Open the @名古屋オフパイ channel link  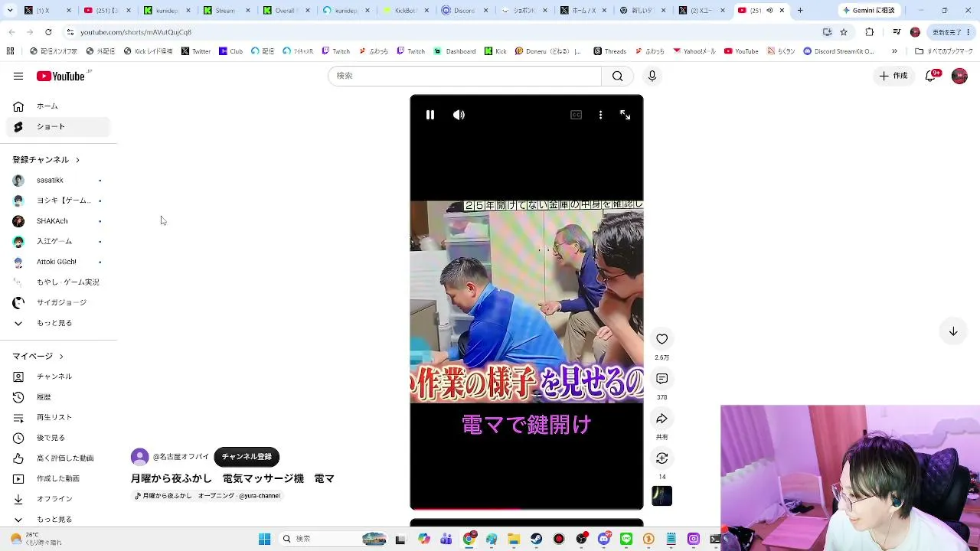click(181, 457)
